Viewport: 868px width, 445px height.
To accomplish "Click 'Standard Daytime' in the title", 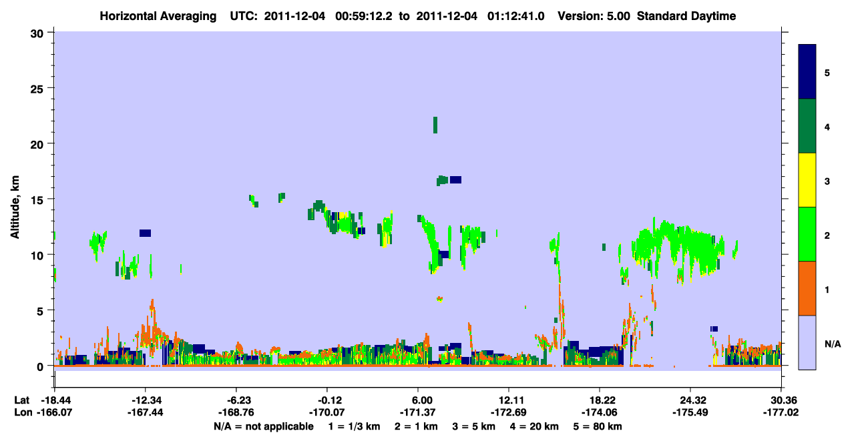I will [x=686, y=17].
